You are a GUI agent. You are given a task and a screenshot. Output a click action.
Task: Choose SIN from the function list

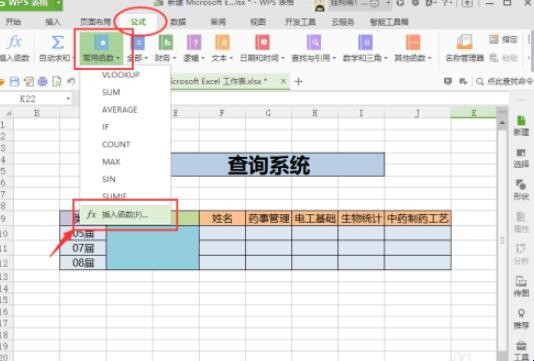pyautogui.click(x=125, y=179)
